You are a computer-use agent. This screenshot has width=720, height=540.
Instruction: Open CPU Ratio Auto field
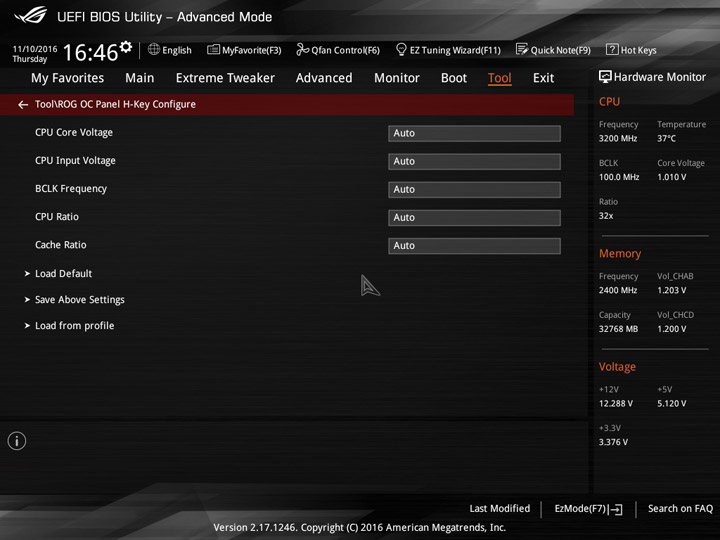pyautogui.click(x=474, y=218)
